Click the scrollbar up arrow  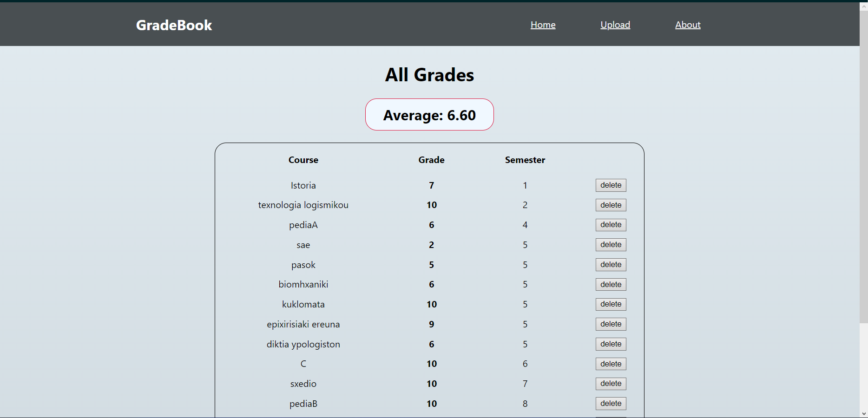864,7
